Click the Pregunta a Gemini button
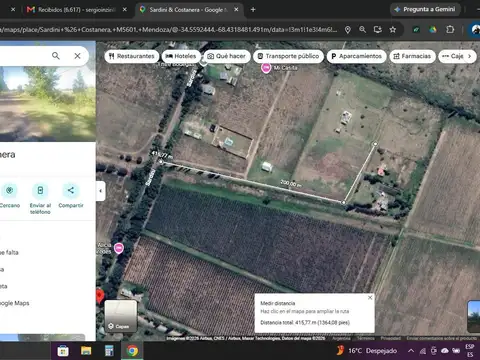480x360 pixels. [x=425, y=9]
